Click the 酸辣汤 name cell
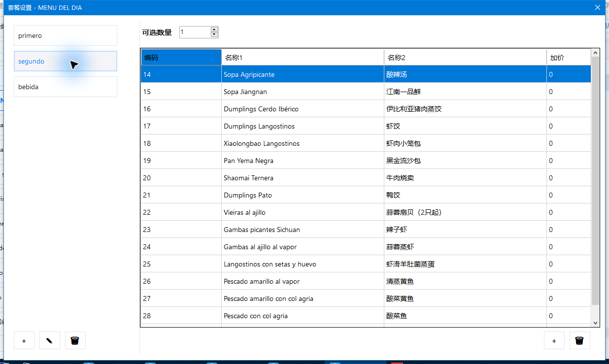This screenshot has width=609, height=364. [x=465, y=74]
